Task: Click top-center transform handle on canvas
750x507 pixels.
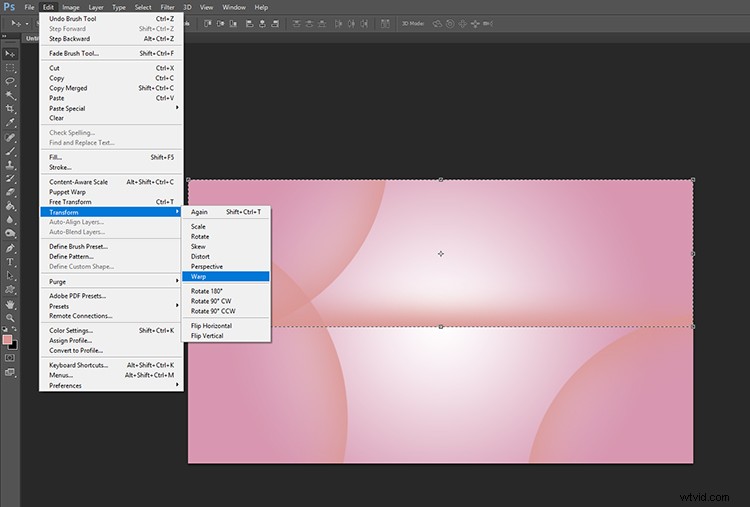Action: 441,180
